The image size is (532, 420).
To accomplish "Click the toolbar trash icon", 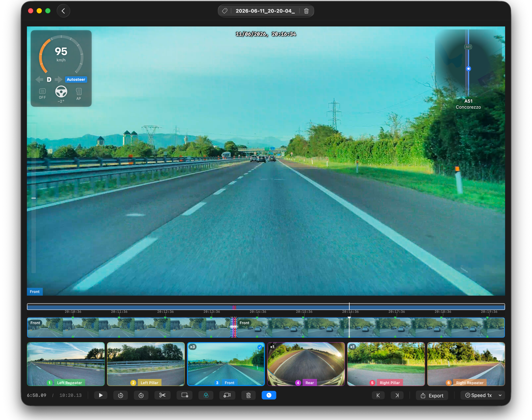I will (249, 395).
